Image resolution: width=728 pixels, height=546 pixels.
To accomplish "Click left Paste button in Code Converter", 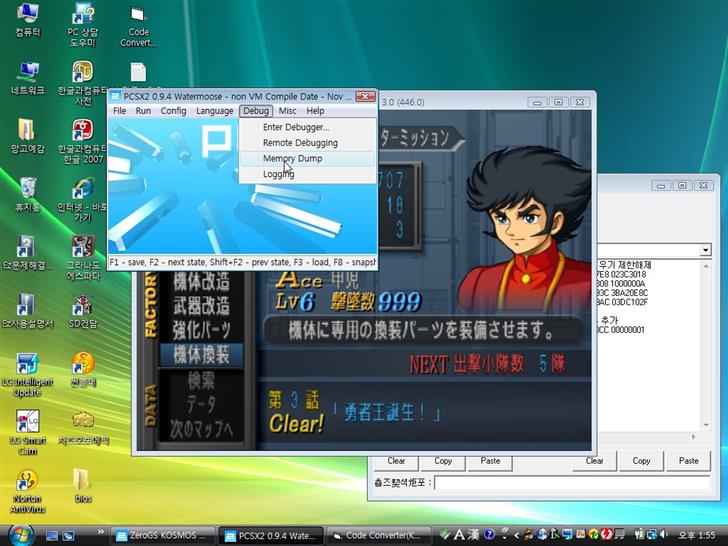I will tap(490, 462).
